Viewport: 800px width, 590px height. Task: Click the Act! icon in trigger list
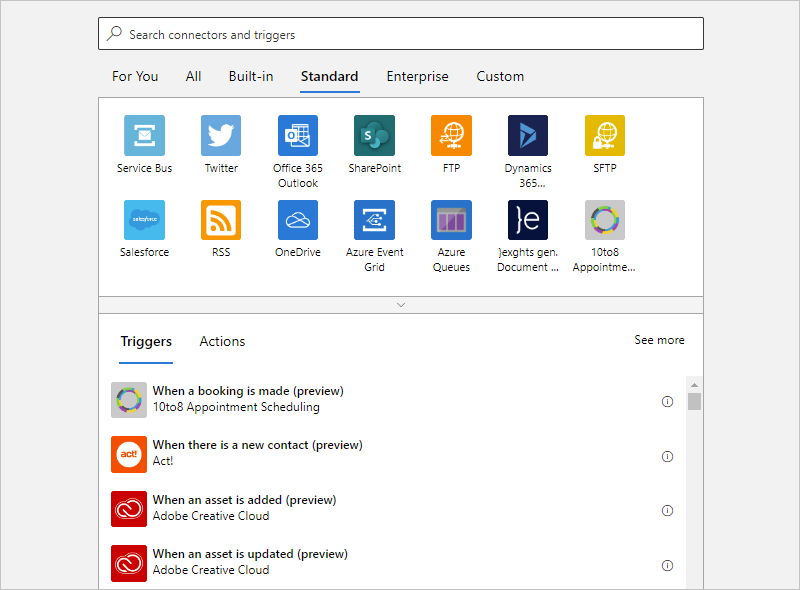[129, 454]
